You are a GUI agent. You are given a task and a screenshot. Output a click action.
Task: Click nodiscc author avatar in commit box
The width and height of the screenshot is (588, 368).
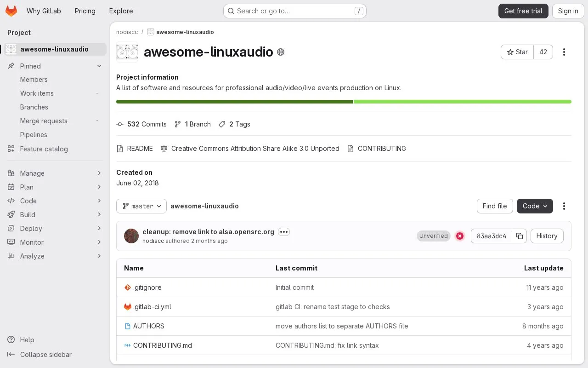[x=131, y=236]
